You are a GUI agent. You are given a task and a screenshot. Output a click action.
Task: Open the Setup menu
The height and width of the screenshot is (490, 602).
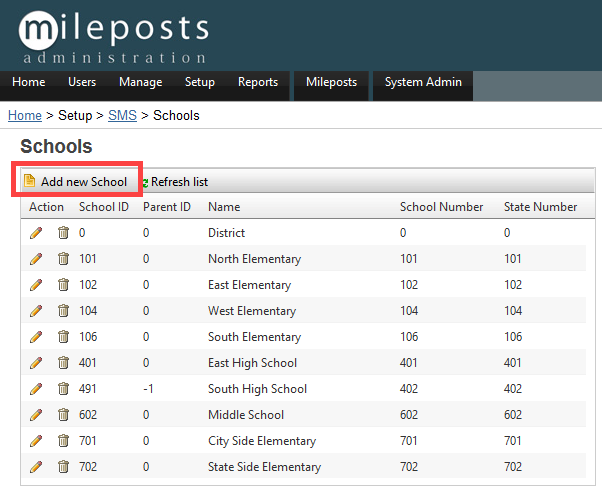200,82
